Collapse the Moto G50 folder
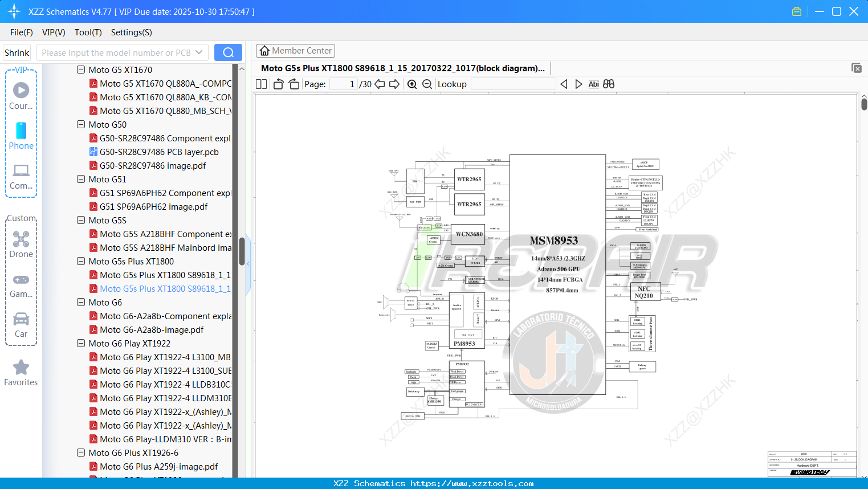This screenshot has width=868, height=489. (81, 124)
